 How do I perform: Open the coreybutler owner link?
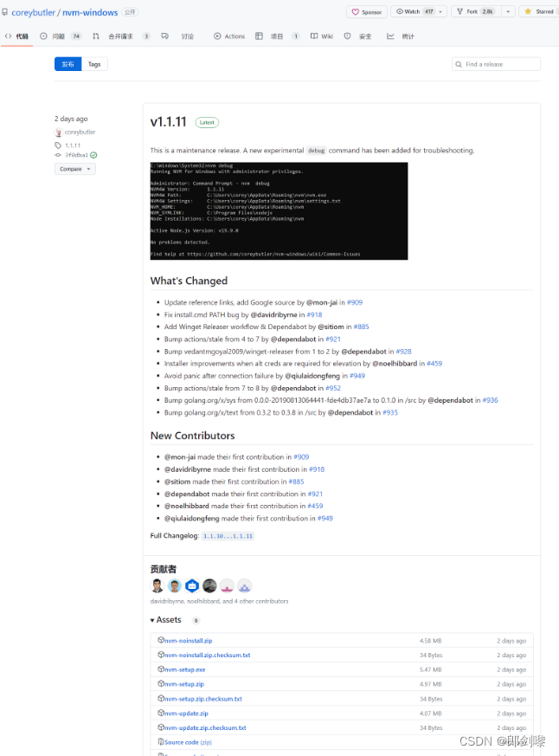[x=33, y=12]
